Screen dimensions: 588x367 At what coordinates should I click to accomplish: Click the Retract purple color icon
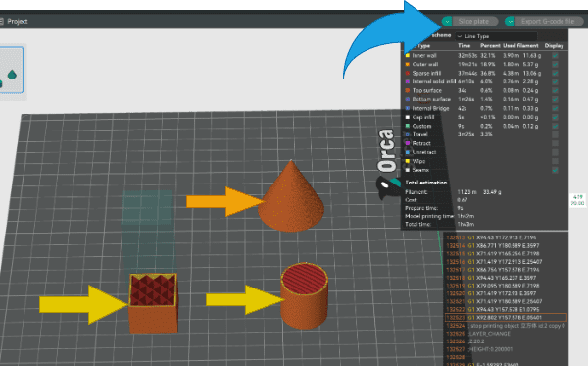408,143
